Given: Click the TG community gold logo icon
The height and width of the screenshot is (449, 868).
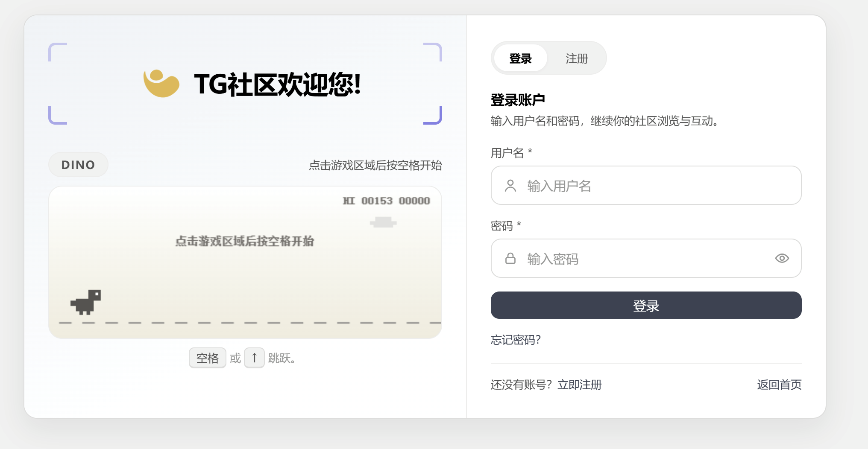Looking at the screenshot, I should (161, 83).
